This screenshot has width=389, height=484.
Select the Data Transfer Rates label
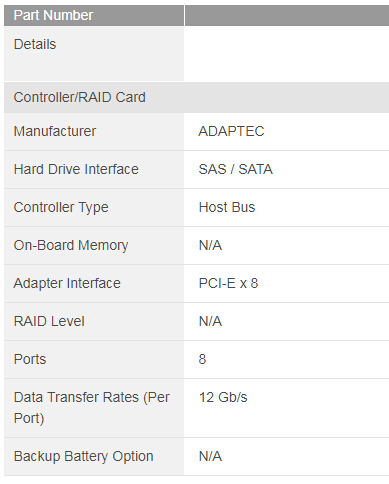92,408
